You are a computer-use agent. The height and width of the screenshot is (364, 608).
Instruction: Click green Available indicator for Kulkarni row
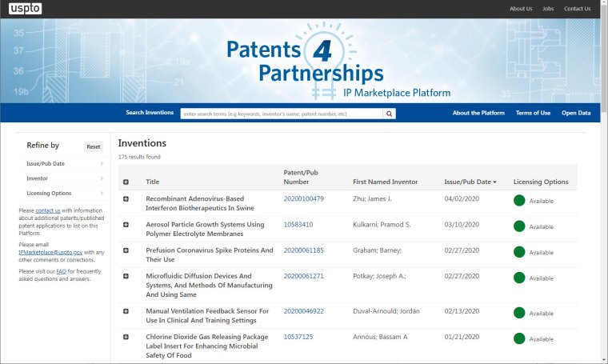click(519, 226)
